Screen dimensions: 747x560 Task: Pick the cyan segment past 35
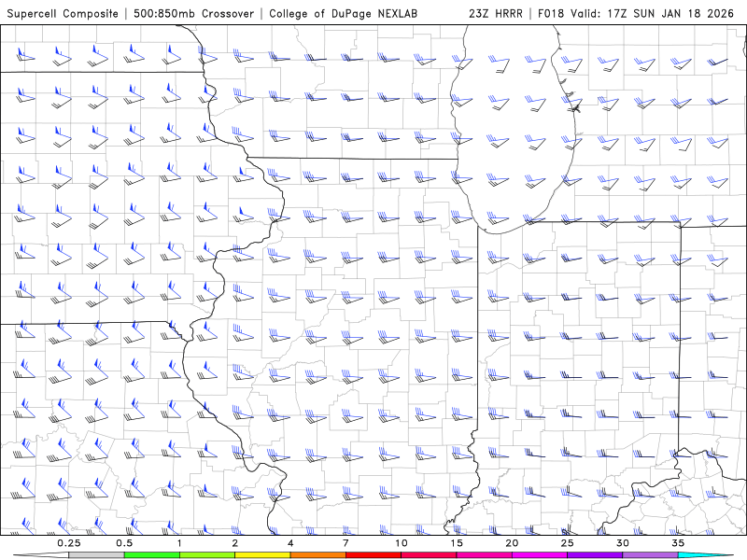[x=706, y=555]
